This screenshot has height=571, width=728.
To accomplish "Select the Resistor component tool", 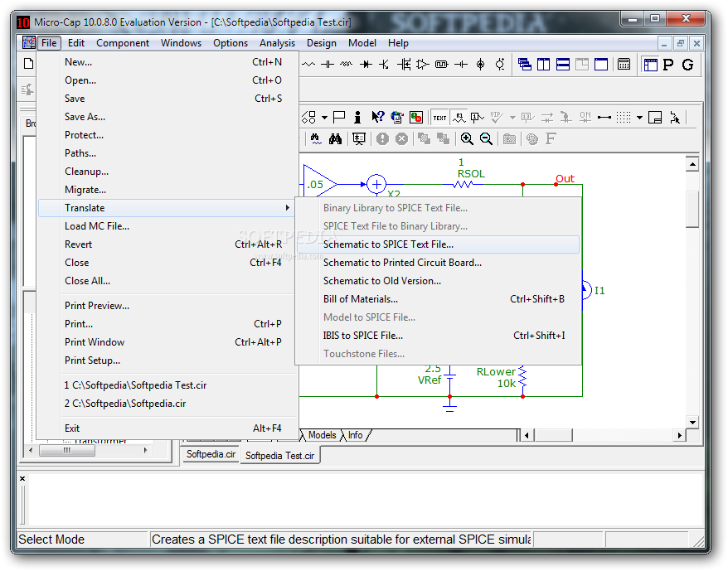I will 308,65.
